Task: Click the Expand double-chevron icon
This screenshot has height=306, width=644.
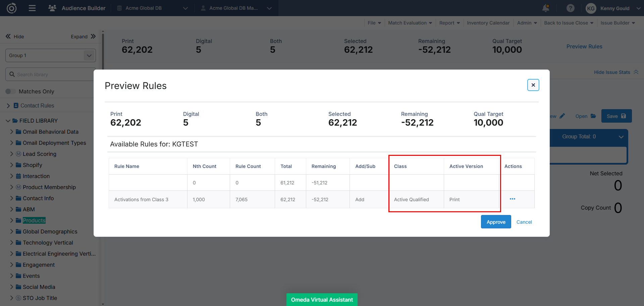Action: pyautogui.click(x=93, y=36)
